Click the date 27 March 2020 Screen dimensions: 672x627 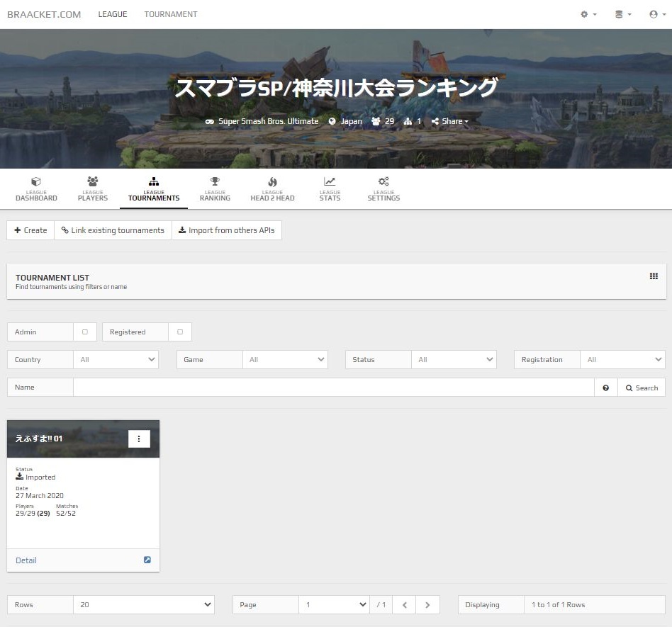[40, 495]
